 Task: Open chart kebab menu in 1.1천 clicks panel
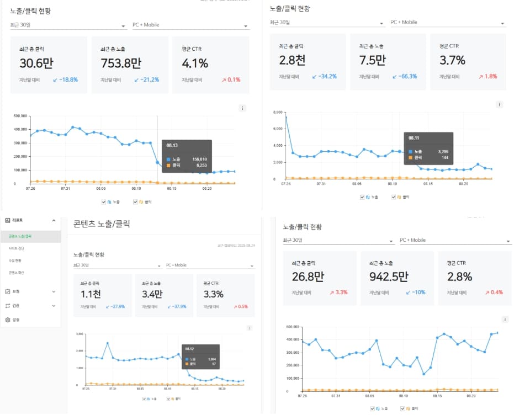pyautogui.click(x=250, y=328)
